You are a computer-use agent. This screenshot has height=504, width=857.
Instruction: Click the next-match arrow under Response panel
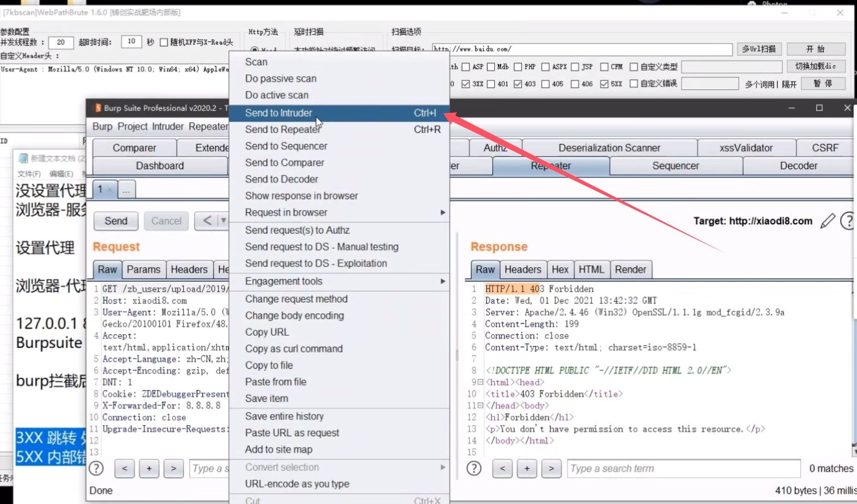pos(551,469)
